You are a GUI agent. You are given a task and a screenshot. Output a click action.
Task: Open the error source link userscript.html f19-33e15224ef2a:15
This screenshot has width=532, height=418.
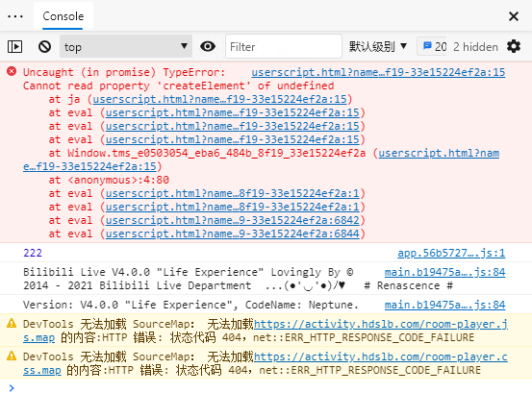(x=378, y=72)
